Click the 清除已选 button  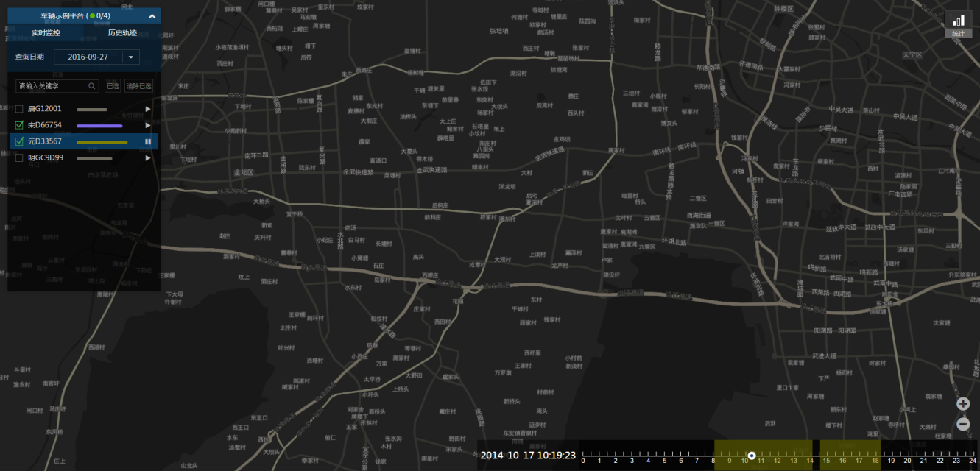[138, 86]
